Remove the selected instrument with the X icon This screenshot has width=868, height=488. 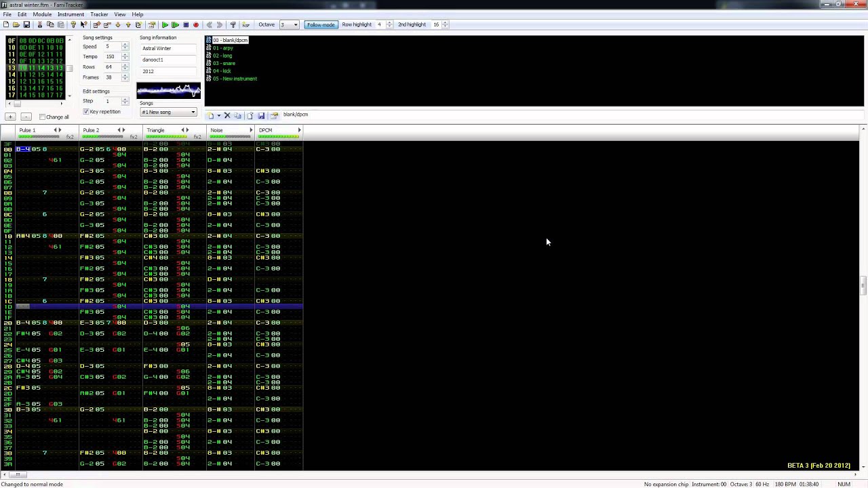tap(227, 115)
